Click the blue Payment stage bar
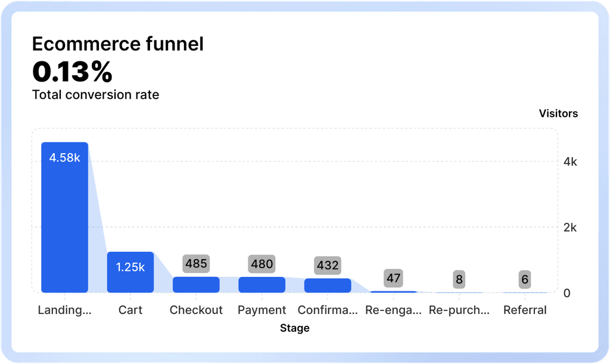Viewport: 610px width, 364px height. coord(262,285)
